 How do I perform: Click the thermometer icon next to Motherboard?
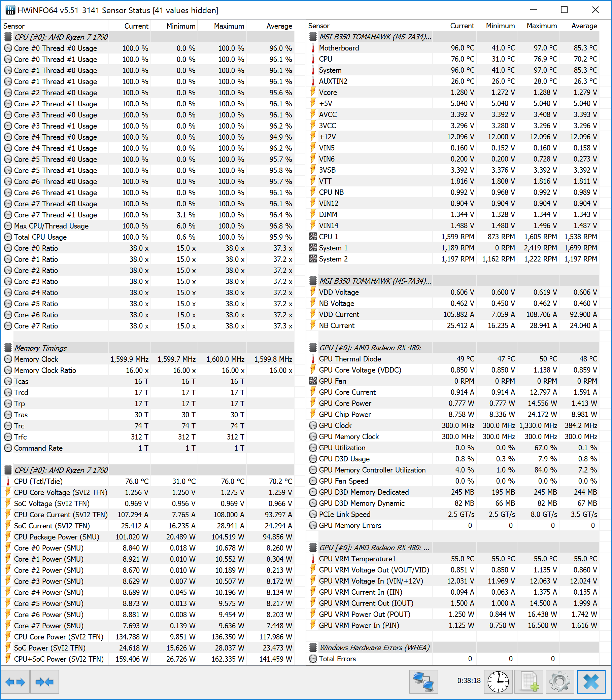313,48
